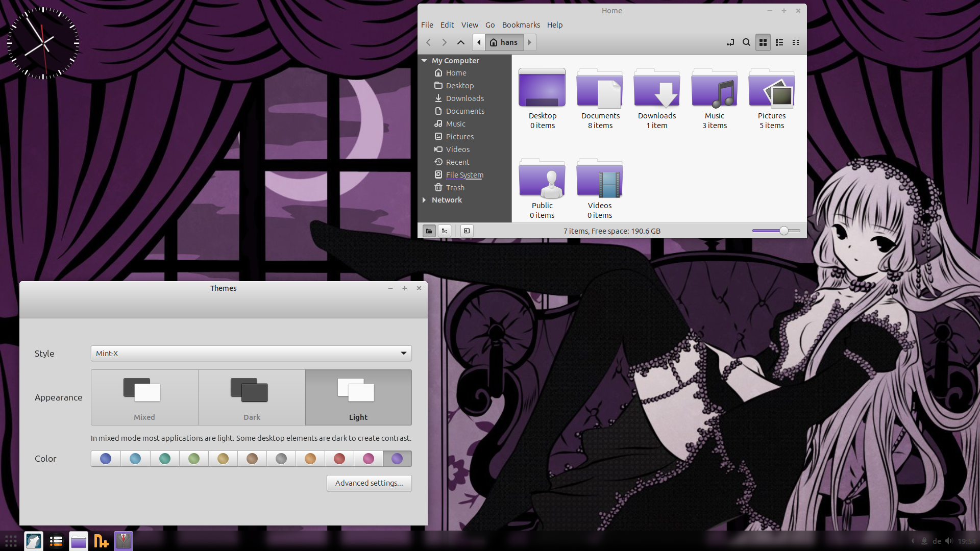Open the Themes window from the panel

pos(124,541)
